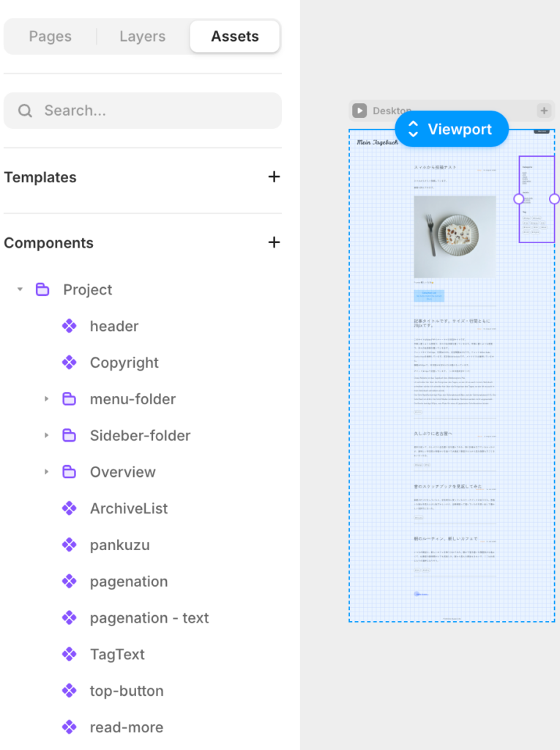Image resolution: width=560 pixels, height=750 pixels.
Task: Click the read-more component icon
Action: pyautogui.click(x=70, y=727)
